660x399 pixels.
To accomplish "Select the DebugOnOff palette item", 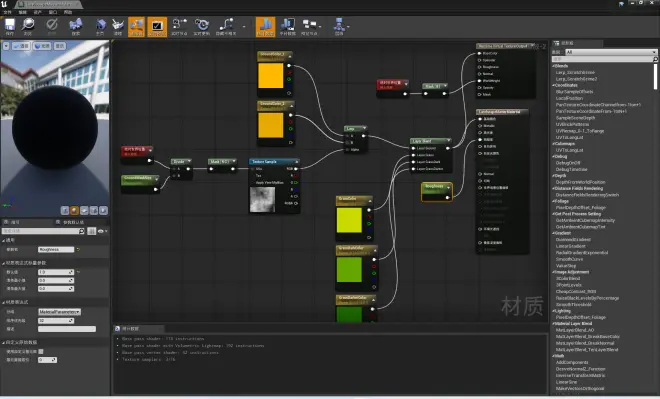I will pyautogui.click(x=568, y=163).
